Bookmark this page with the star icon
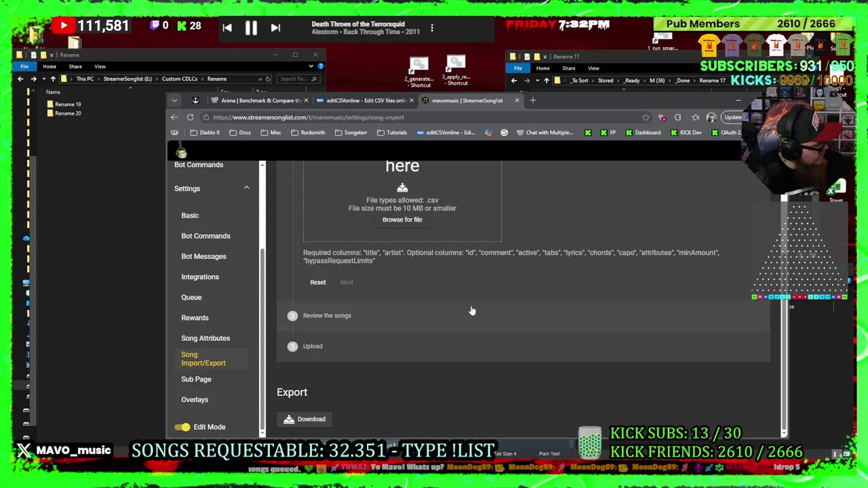This screenshot has height=488, width=868. pyautogui.click(x=646, y=117)
